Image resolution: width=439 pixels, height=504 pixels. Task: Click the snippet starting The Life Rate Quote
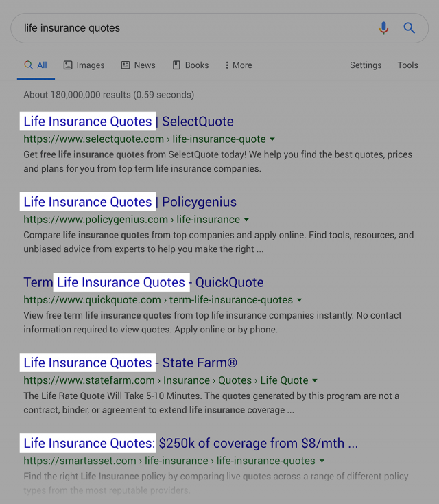coord(211,402)
